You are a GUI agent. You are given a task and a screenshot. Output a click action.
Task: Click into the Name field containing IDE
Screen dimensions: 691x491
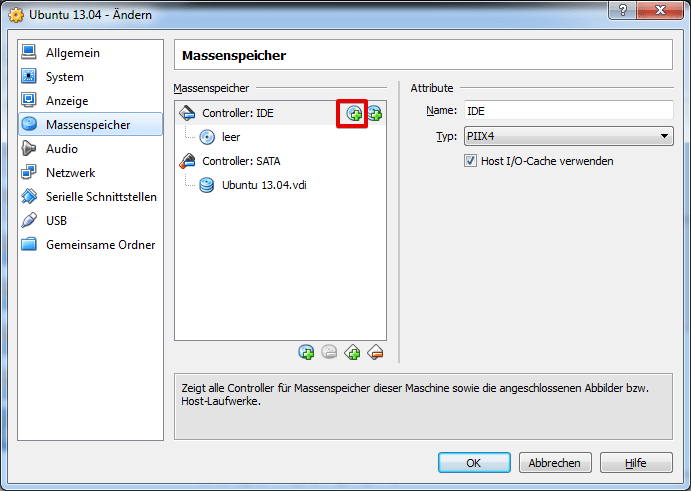pyautogui.click(x=568, y=111)
